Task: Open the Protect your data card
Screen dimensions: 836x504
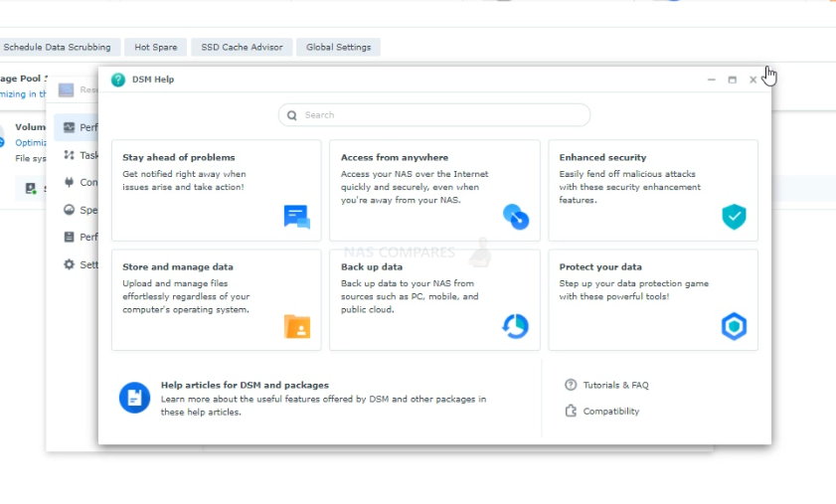Action: (653, 300)
